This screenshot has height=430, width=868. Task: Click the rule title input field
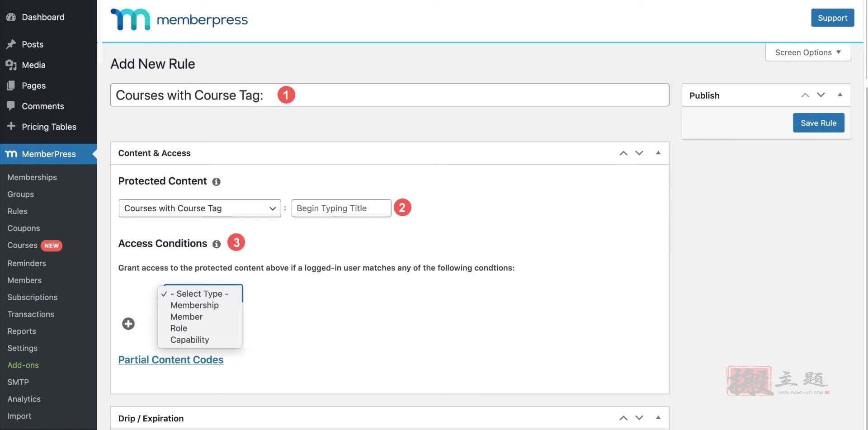pyautogui.click(x=390, y=95)
